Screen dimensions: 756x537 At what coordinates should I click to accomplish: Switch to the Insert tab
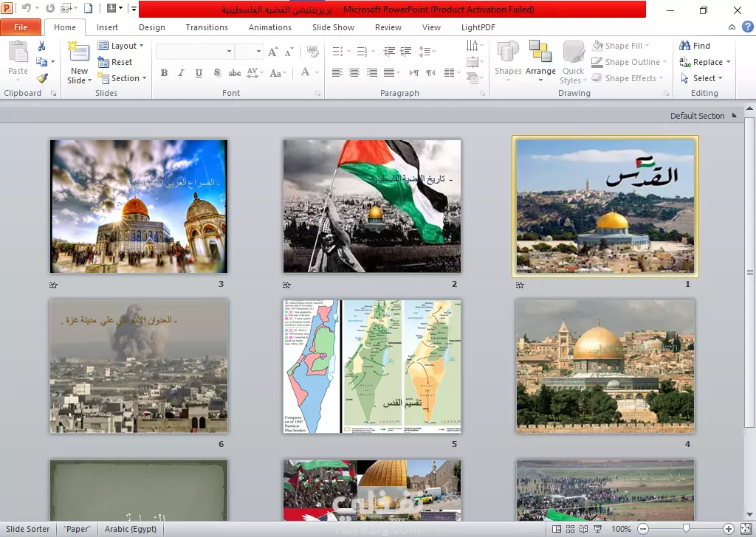click(x=107, y=27)
